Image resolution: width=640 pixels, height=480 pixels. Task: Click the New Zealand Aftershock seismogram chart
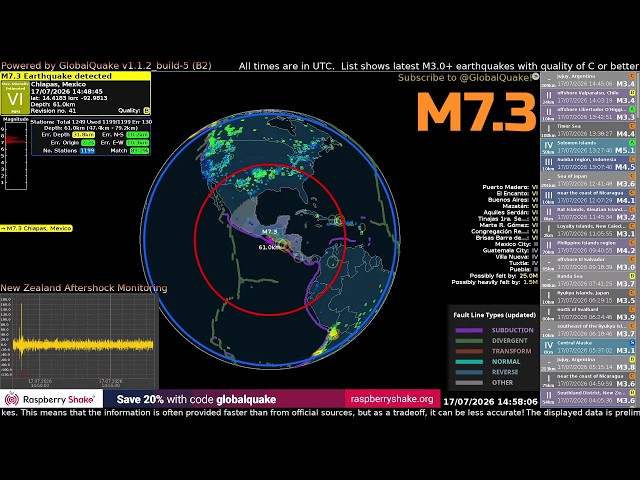(79, 342)
